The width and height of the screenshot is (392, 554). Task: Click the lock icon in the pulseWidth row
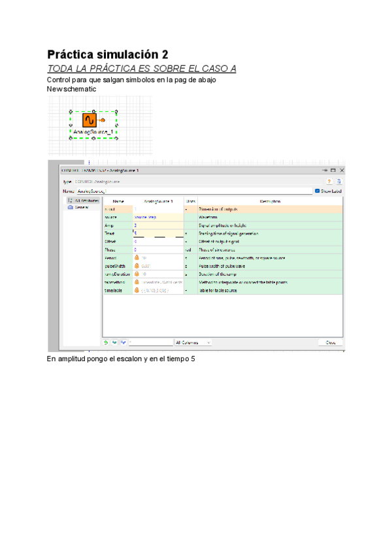(137, 266)
